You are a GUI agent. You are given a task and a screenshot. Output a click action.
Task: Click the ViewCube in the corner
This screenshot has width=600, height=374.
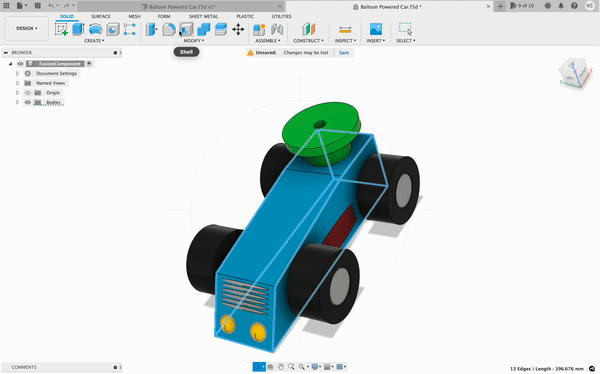click(574, 73)
